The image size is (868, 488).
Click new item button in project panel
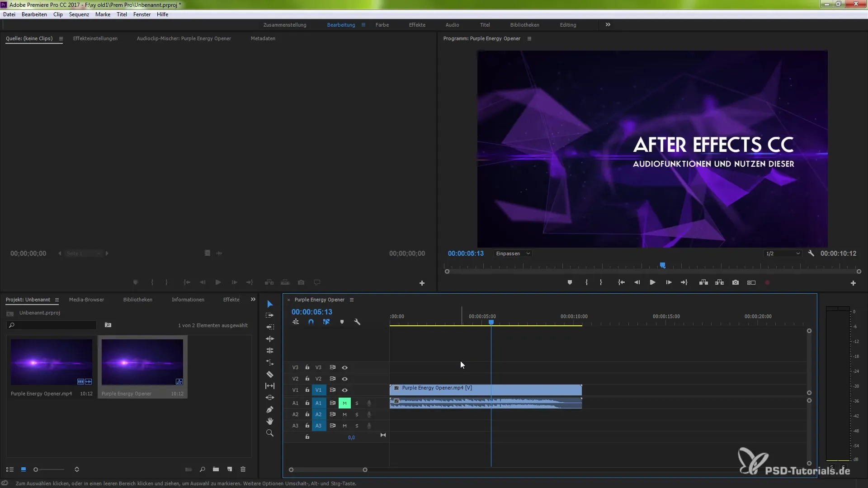pos(229,469)
